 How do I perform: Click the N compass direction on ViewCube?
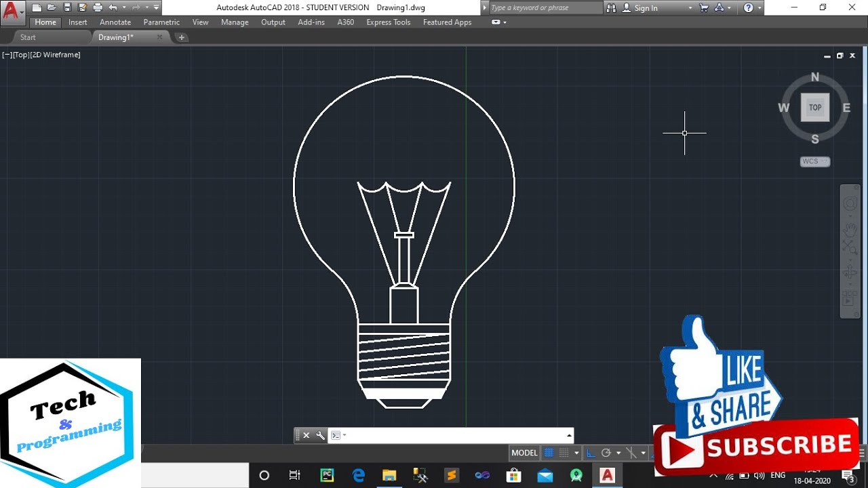pyautogui.click(x=815, y=77)
